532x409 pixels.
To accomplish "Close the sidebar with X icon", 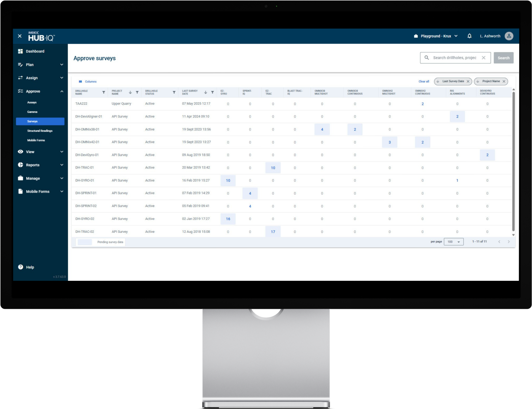I will click(x=20, y=36).
